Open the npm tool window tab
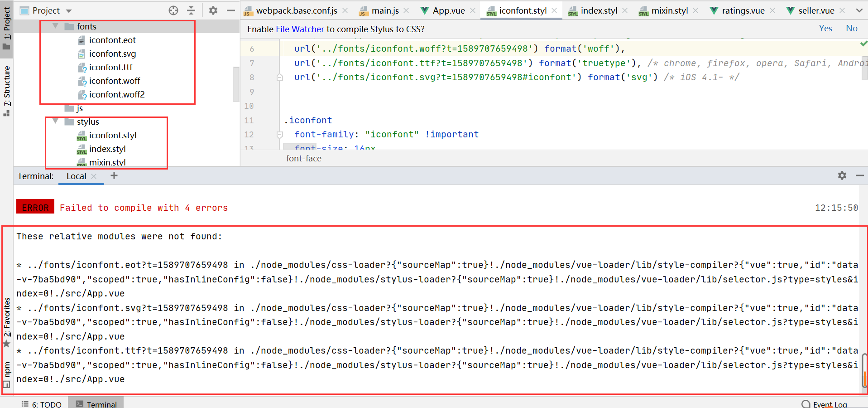The width and height of the screenshot is (868, 408). pos(7,374)
